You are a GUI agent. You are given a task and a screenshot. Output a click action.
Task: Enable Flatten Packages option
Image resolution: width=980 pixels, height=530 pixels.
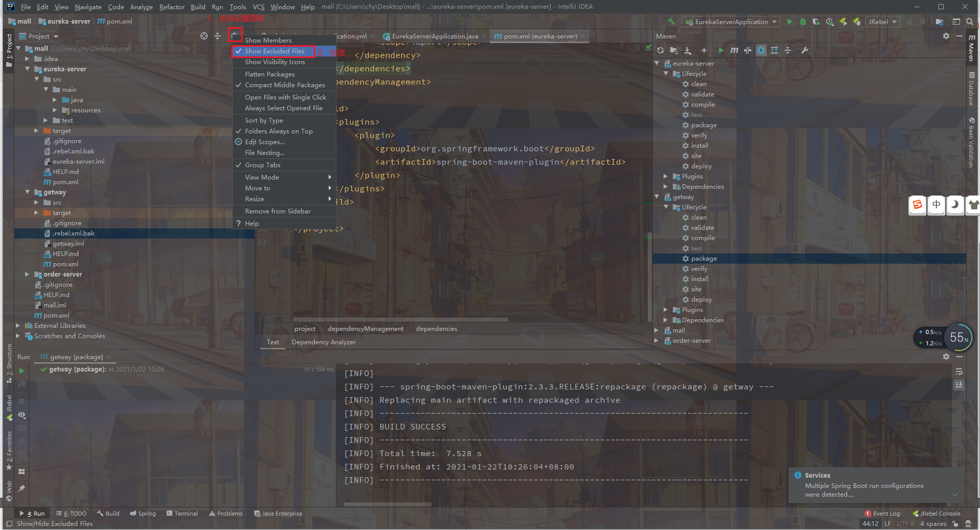coord(284,74)
